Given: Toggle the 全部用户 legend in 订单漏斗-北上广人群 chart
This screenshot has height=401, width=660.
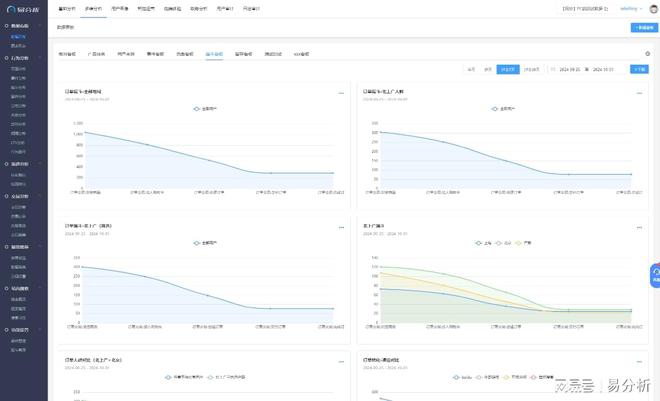Looking at the screenshot, I should pyautogui.click(x=503, y=109).
